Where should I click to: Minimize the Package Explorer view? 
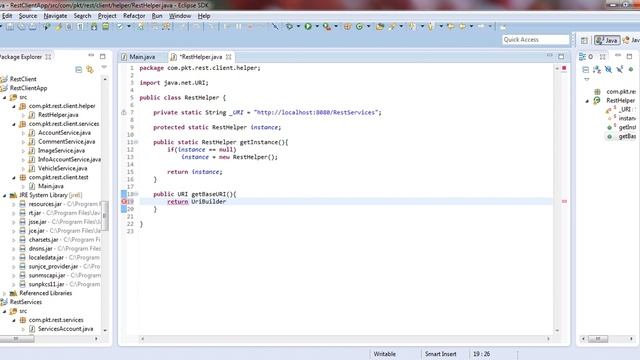coord(91,56)
